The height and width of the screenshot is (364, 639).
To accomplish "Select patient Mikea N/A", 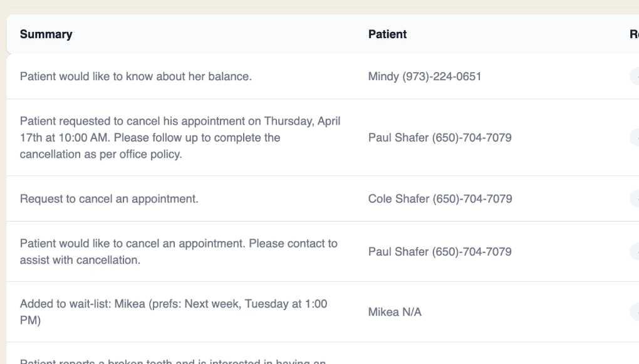I will click(x=395, y=312).
